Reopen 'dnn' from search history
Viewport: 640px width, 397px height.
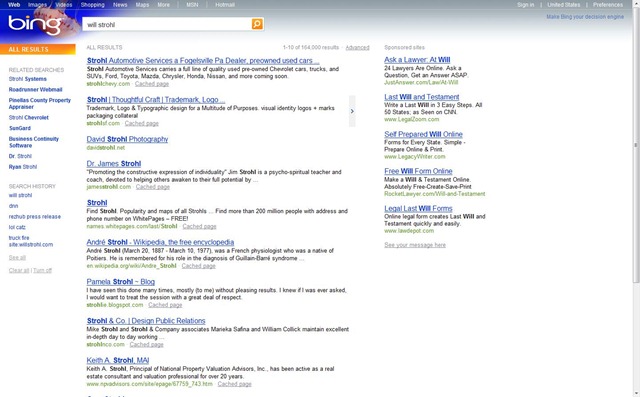(13, 206)
